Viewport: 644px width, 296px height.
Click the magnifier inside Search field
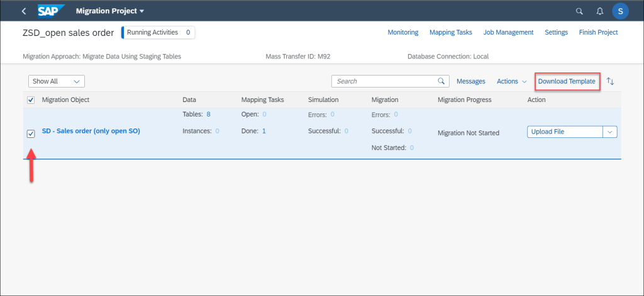[441, 81]
